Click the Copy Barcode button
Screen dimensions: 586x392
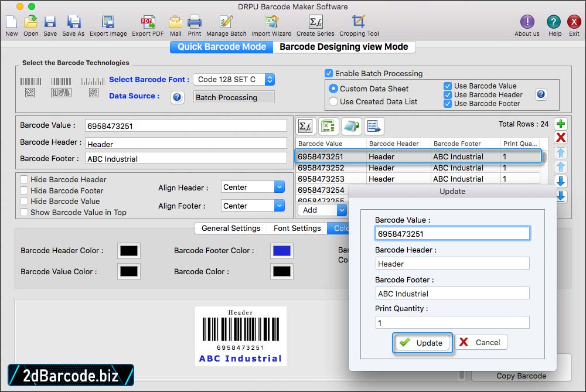(522, 376)
